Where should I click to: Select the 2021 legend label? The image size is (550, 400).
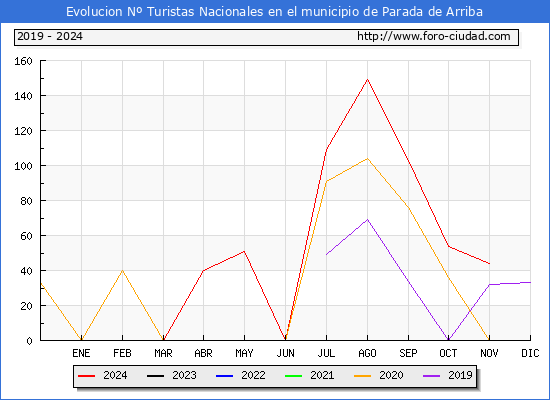(322, 375)
